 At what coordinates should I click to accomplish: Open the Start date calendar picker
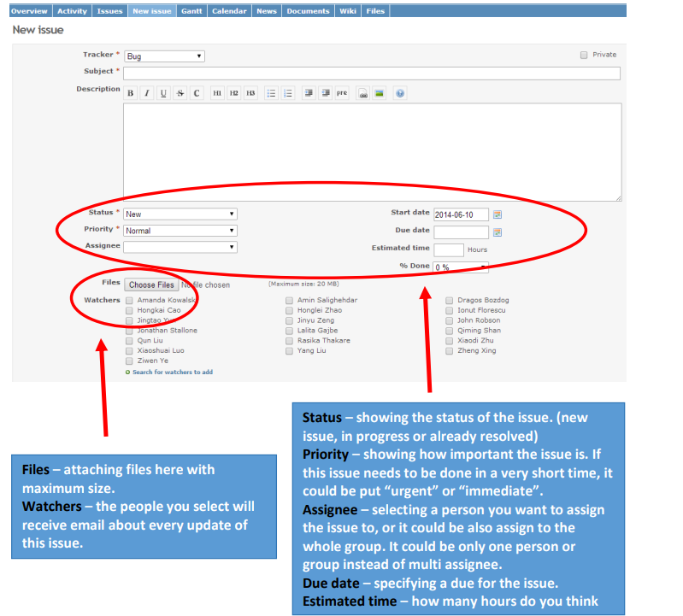click(x=498, y=214)
